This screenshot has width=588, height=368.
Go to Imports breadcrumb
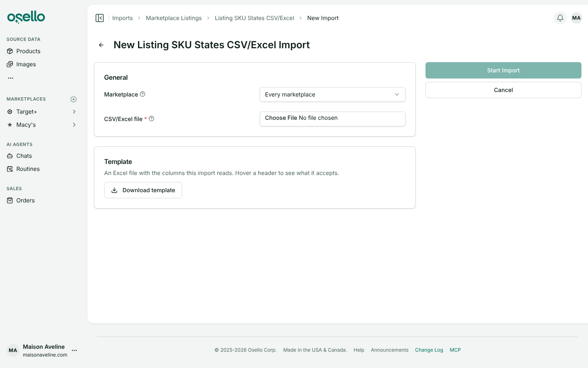coord(122,18)
